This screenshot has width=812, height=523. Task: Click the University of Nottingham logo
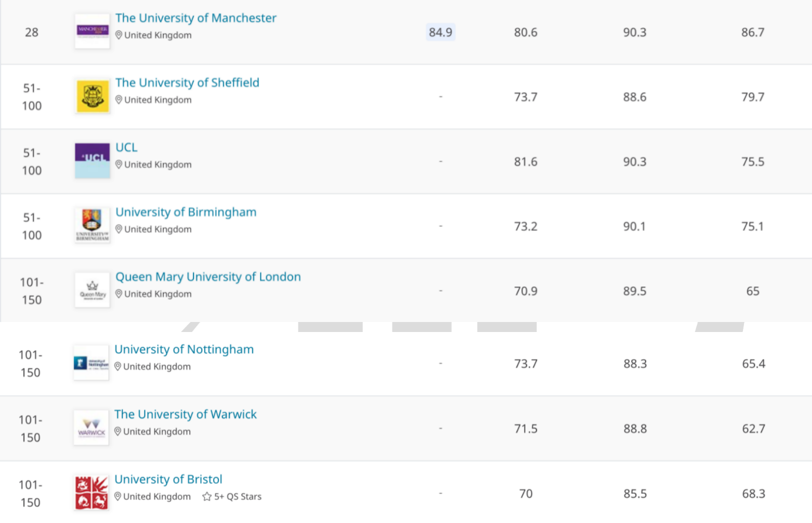(x=91, y=363)
